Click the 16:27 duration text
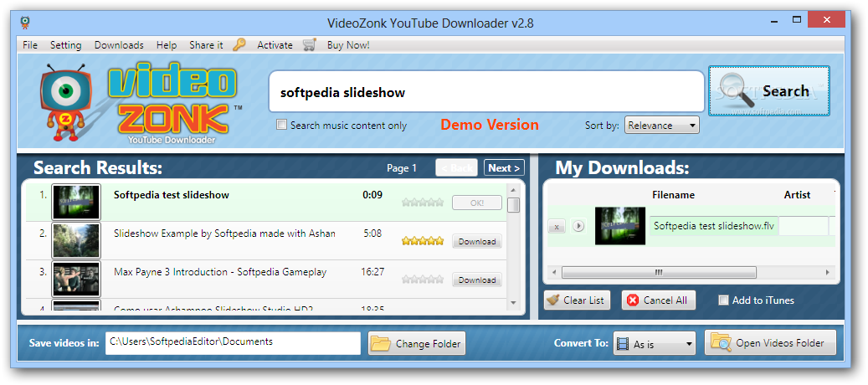The height and width of the screenshot is (385, 868). click(372, 272)
